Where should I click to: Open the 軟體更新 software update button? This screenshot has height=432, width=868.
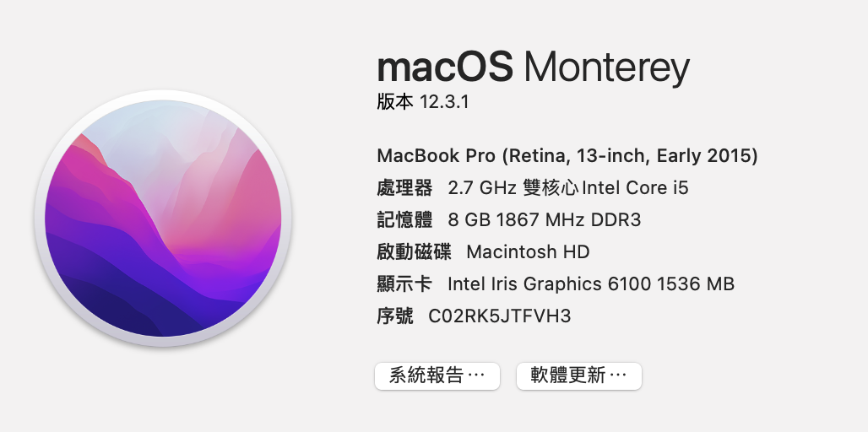[x=579, y=376]
